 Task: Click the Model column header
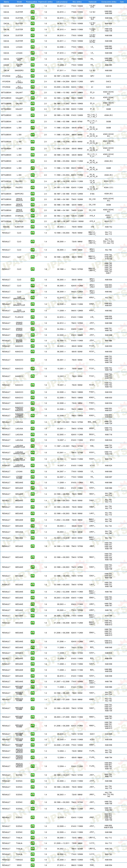pos(19,2)
